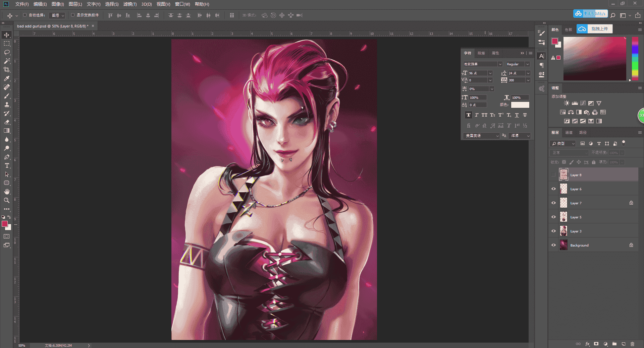This screenshot has height=348, width=644.
Task: Select the Pen tool
Action: tap(7, 157)
